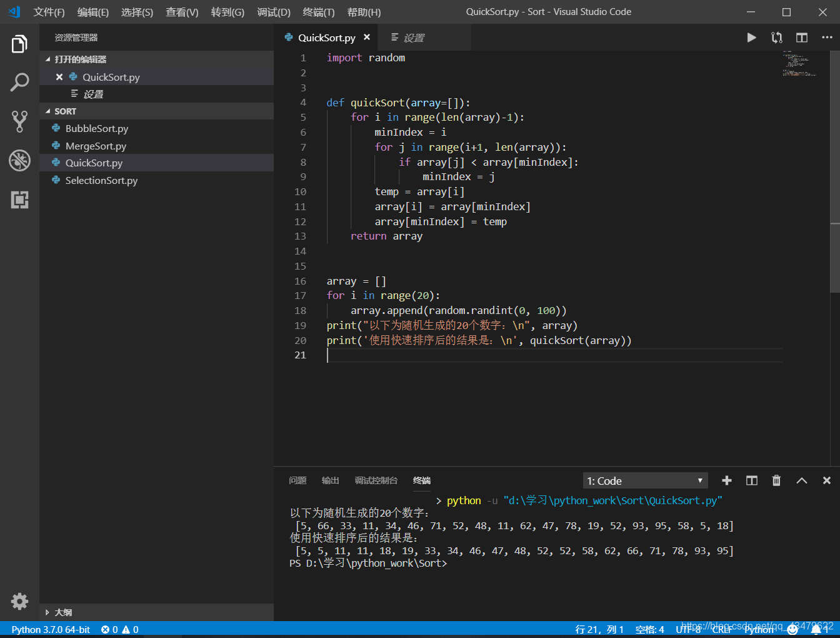This screenshot has height=638, width=840.
Task: Open the Manage gear menu in the activity bar
Action: pos(19,601)
